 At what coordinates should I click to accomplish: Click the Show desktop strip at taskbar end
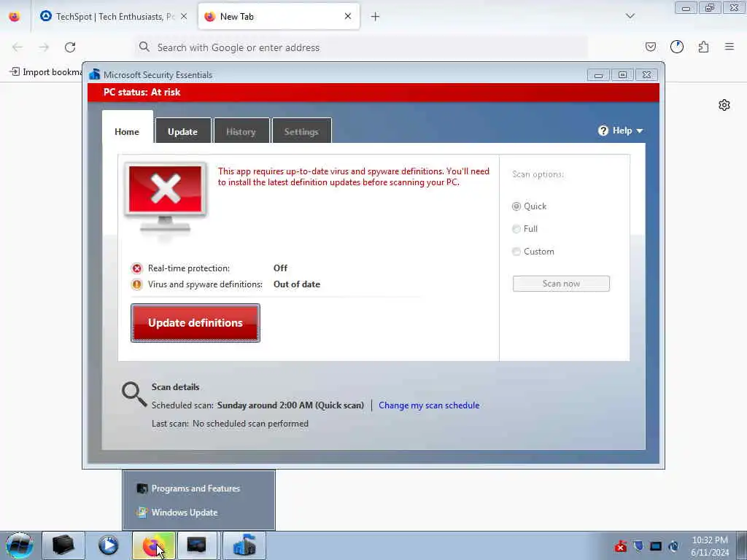coord(742,545)
